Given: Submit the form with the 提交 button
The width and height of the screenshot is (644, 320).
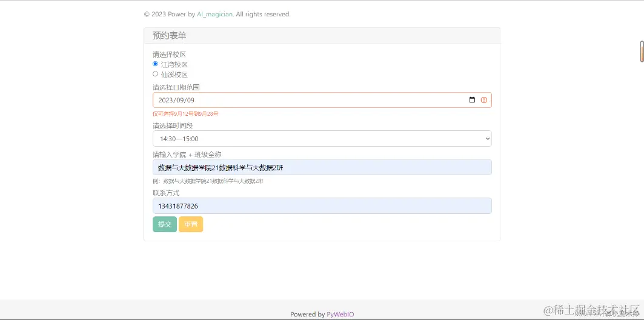Looking at the screenshot, I should click(165, 224).
